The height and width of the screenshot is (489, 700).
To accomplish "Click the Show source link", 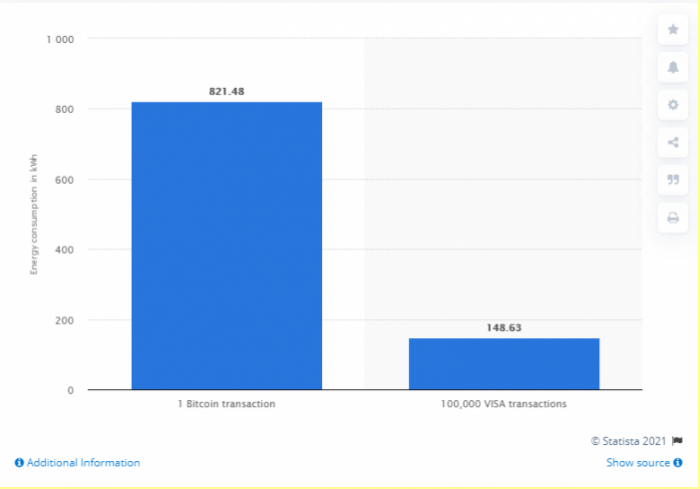I will tap(638, 463).
